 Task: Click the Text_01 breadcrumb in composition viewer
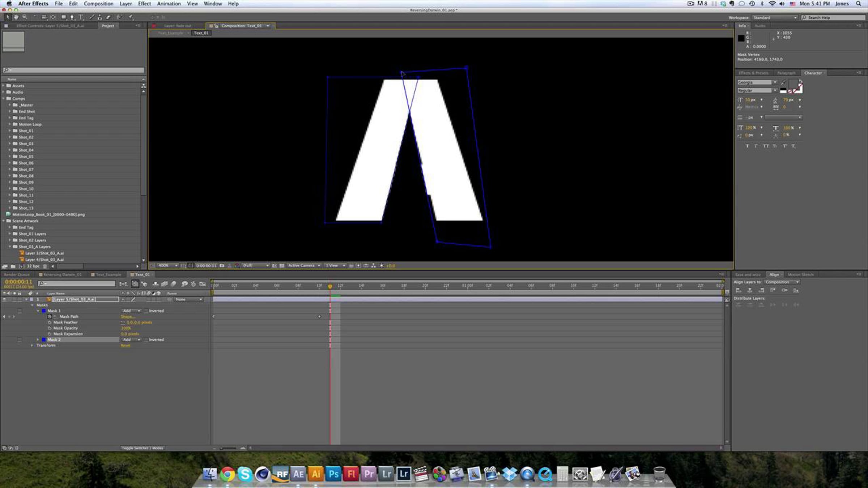(201, 33)
